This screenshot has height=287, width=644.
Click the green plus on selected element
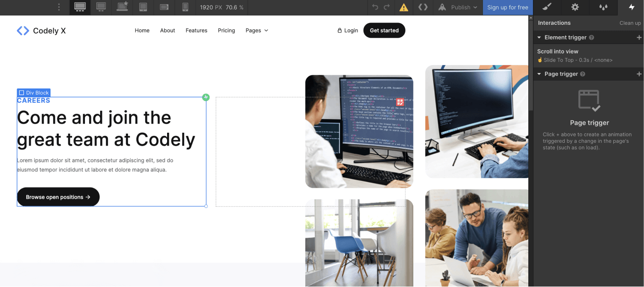[206, 97]
